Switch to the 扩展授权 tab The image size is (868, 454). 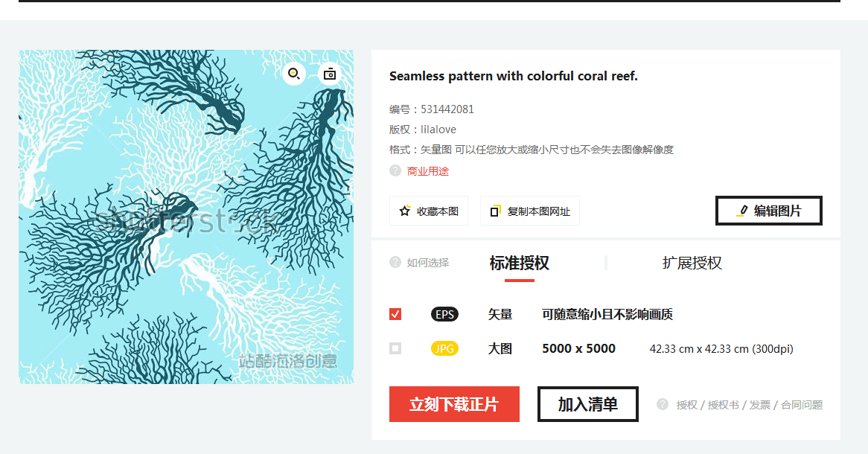click(x=692, y=263)
